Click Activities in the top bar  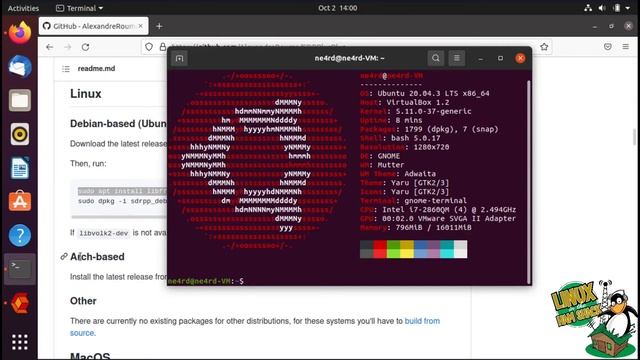point(23,8)
